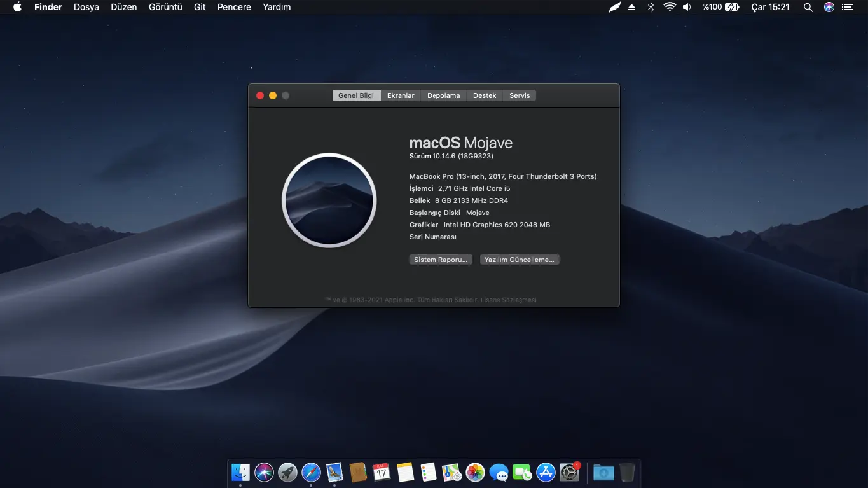Open Finder from the Dock
The image size is (868, 488).
pyautogui.click(x=240, y=472)
